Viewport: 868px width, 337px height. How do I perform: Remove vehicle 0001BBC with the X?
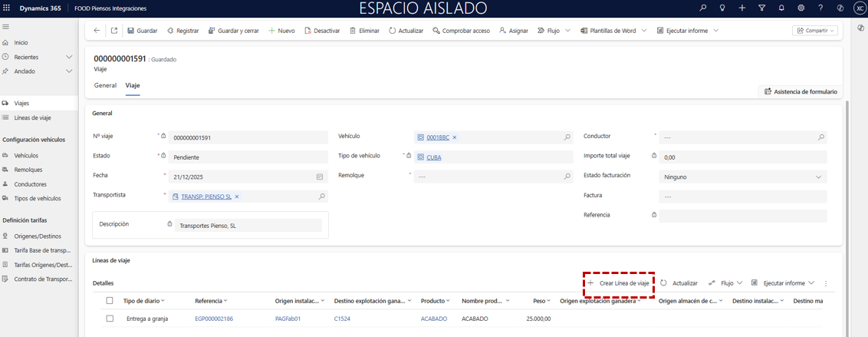(455, 137)
